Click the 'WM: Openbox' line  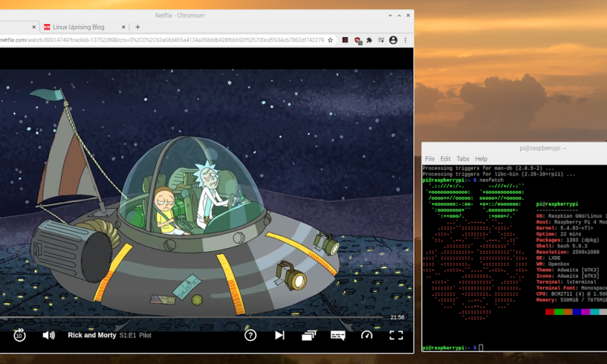click(552, 264)
